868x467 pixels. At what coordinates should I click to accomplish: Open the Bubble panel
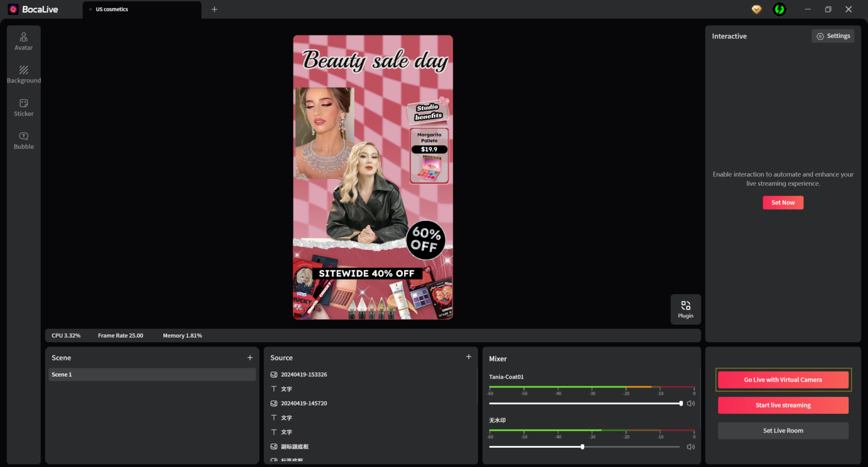click(x=23, y=140)
